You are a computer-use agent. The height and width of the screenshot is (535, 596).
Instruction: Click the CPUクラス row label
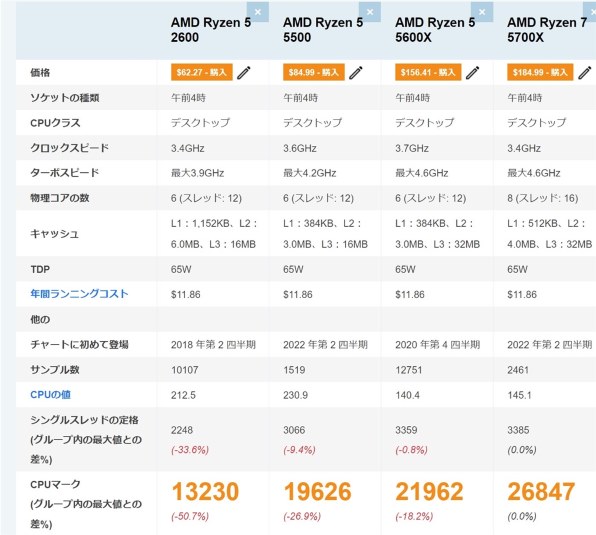click(x=55, y=123)
